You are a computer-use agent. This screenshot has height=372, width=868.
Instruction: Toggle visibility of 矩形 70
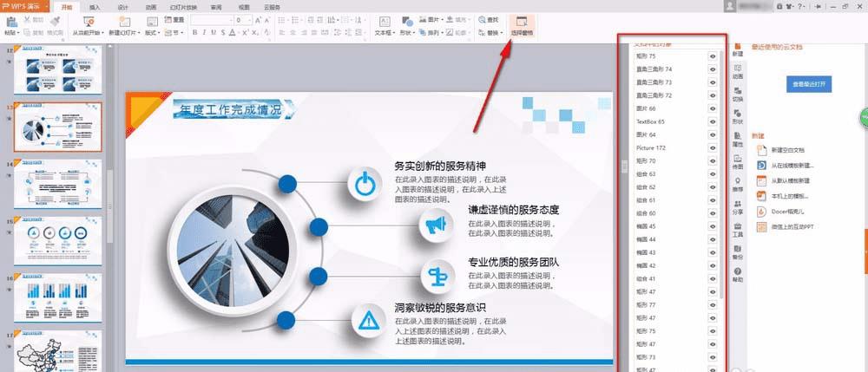click(713, 160)
